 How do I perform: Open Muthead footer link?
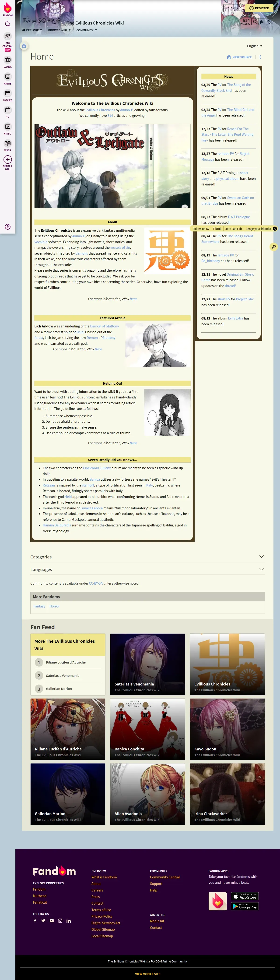(x=39, y=895)
